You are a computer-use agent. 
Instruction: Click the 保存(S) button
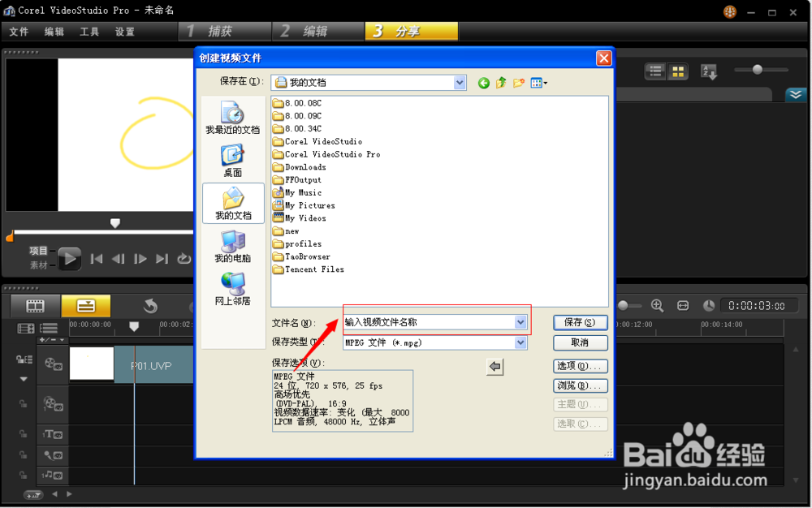click(x=580, y=322)
